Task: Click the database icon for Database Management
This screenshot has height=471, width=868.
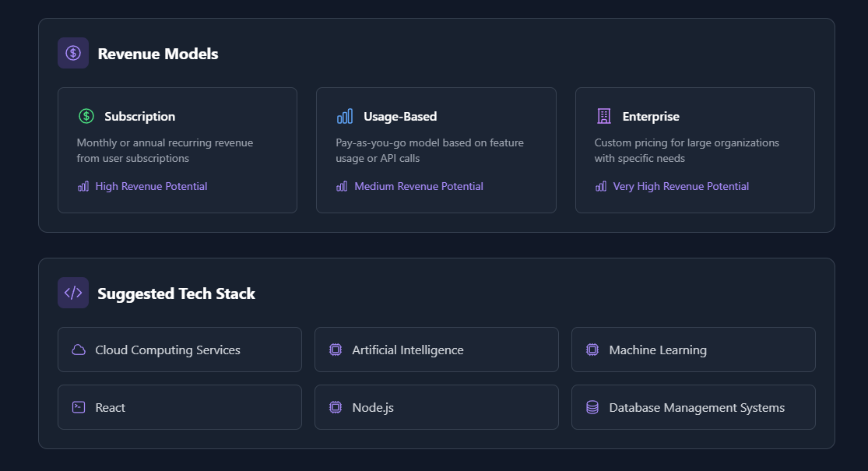Action: click(592, 407)
